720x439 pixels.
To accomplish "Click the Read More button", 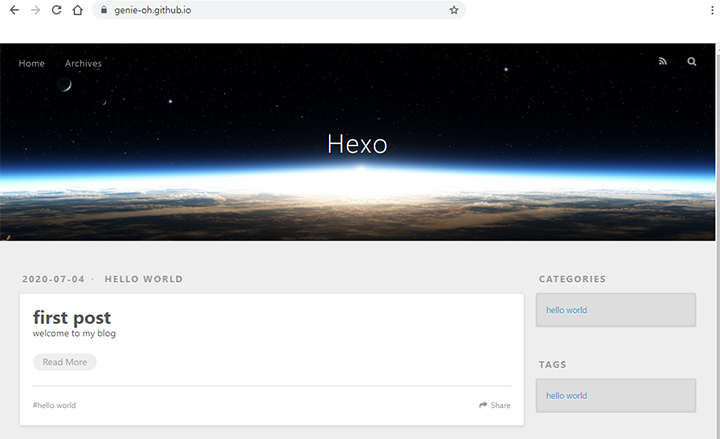I will click(x=65, y=362).
